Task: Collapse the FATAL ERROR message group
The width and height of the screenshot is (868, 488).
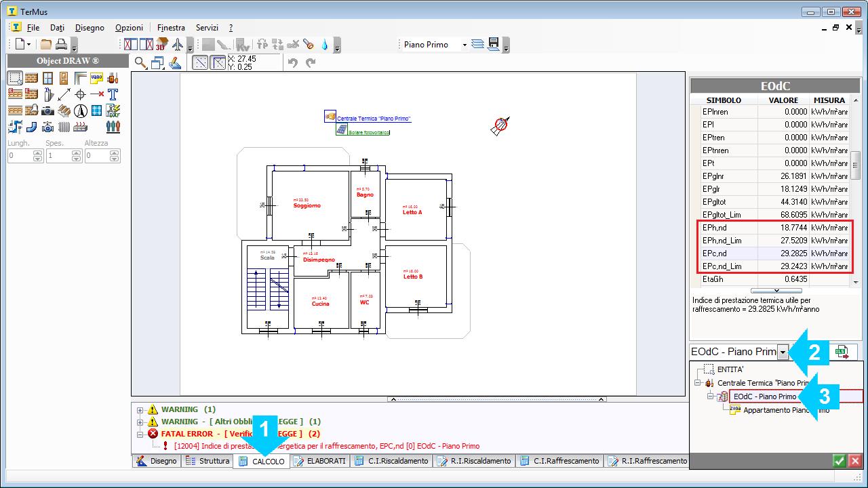Action: pos(140,434)
